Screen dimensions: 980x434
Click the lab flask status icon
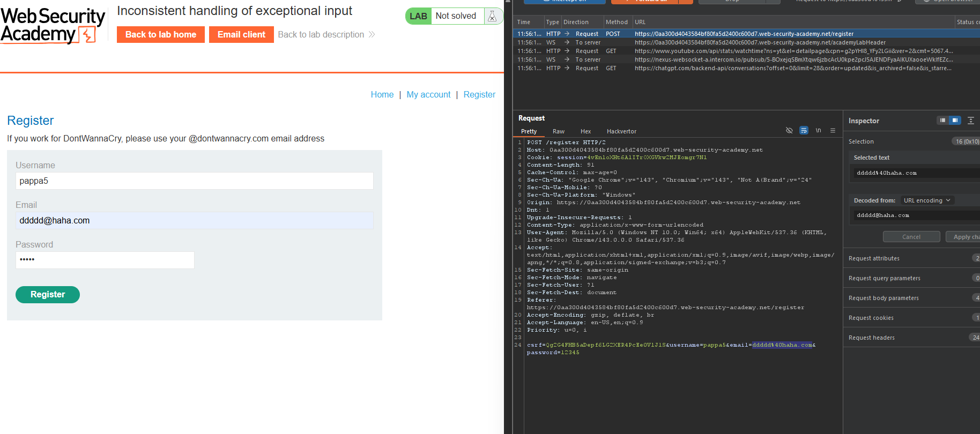click(x=492, y=16)
